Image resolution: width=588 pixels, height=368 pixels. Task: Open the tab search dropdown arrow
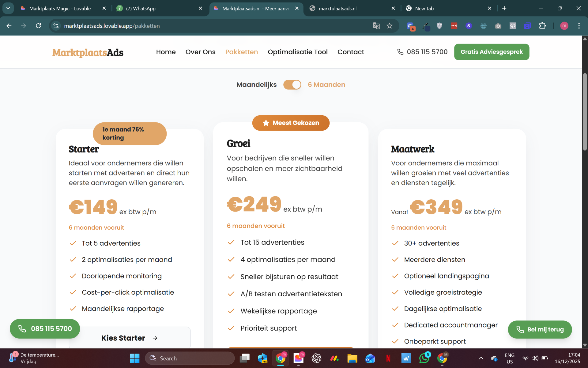(x=8, y=8)
